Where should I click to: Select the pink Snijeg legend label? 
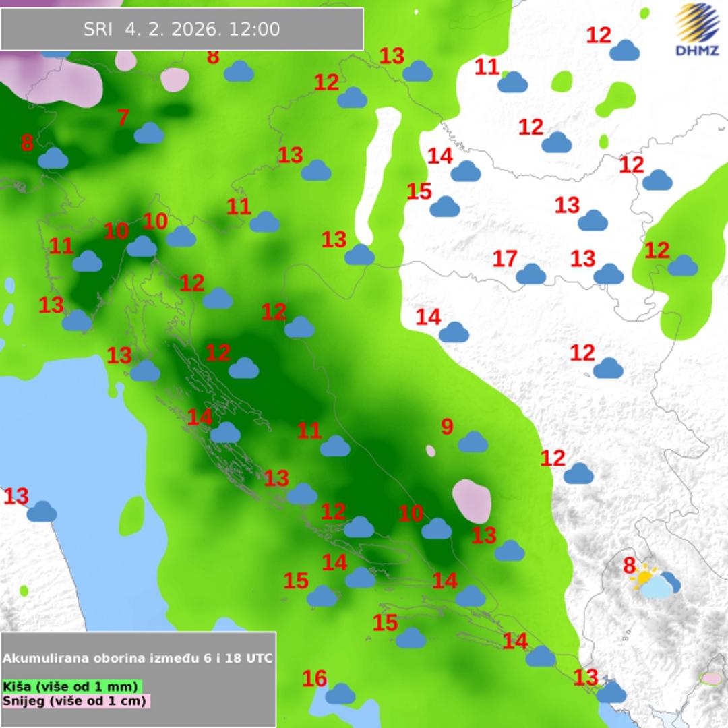click(75, 701)
